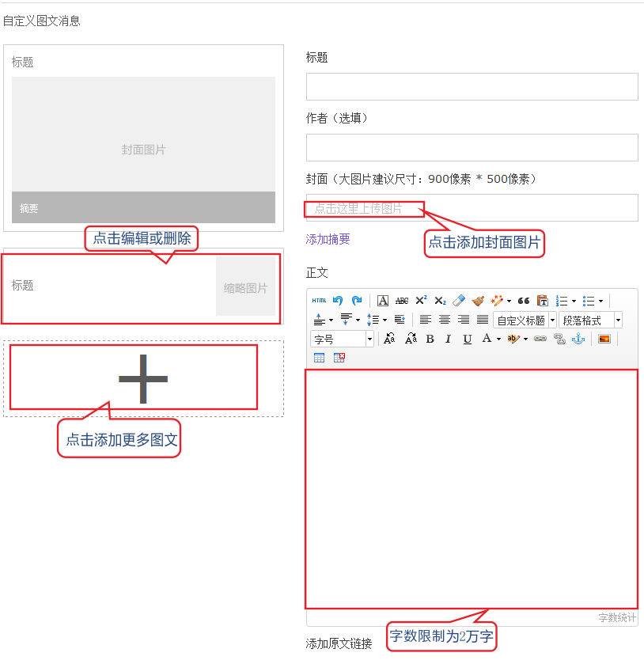The width and height of the screenshot is (644, 664).
Task: Convert selected text to uppercase
Action: tap(389, 339)
